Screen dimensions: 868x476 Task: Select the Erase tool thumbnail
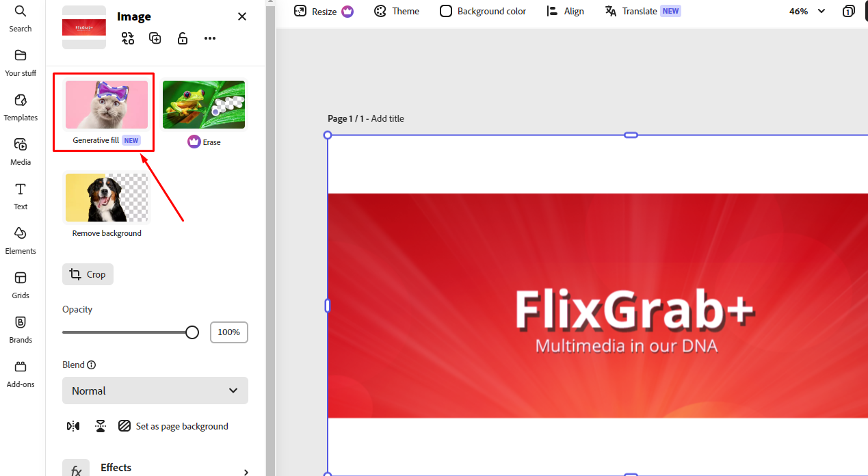[x=204, y=105]
